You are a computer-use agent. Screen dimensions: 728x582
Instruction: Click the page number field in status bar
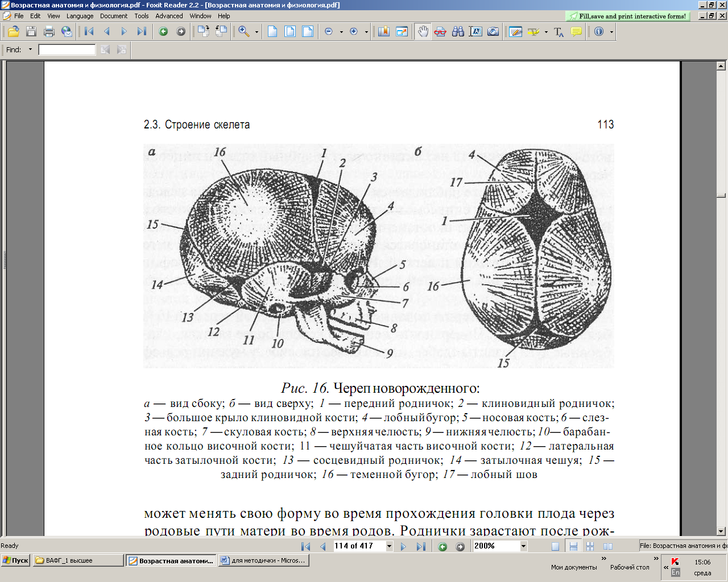click(x=359, y=546)
